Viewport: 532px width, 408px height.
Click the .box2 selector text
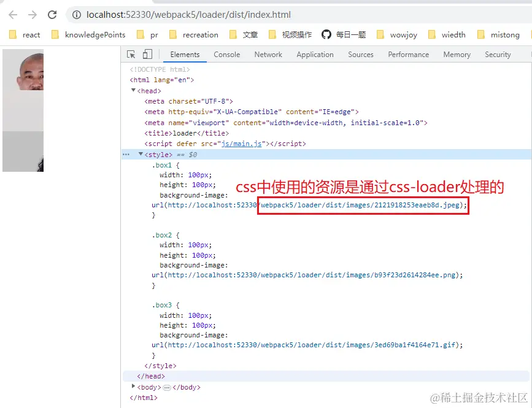tap(162, 235)
